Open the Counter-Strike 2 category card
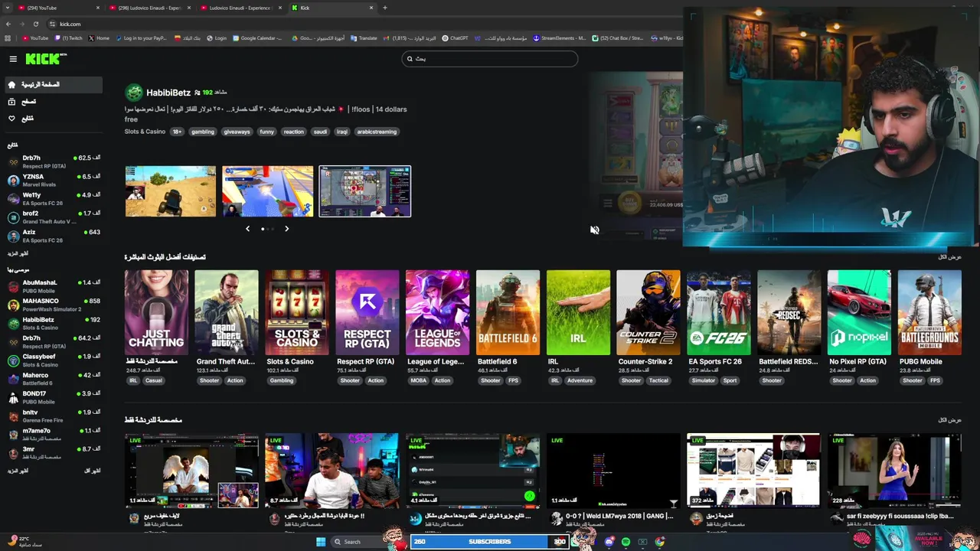This screenshot has width=980, height=551. click(x=648, y=312)
